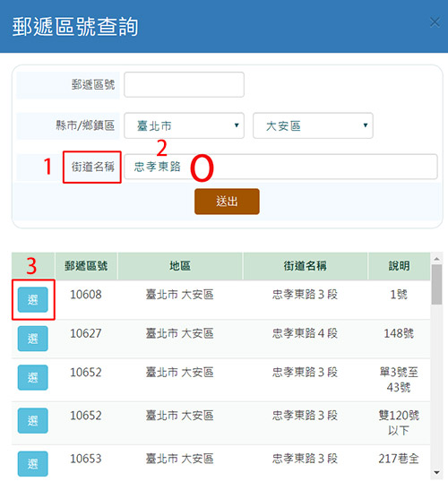
Task: Click the 縣市/鄉鎮區 form label
Action: click(85, 125)
